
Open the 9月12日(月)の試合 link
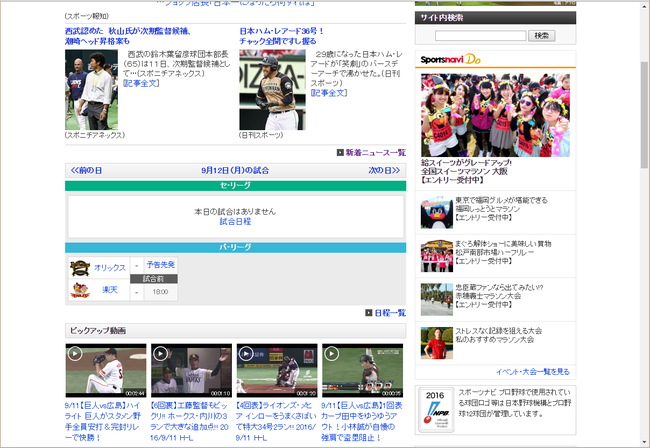pos(235,170)
